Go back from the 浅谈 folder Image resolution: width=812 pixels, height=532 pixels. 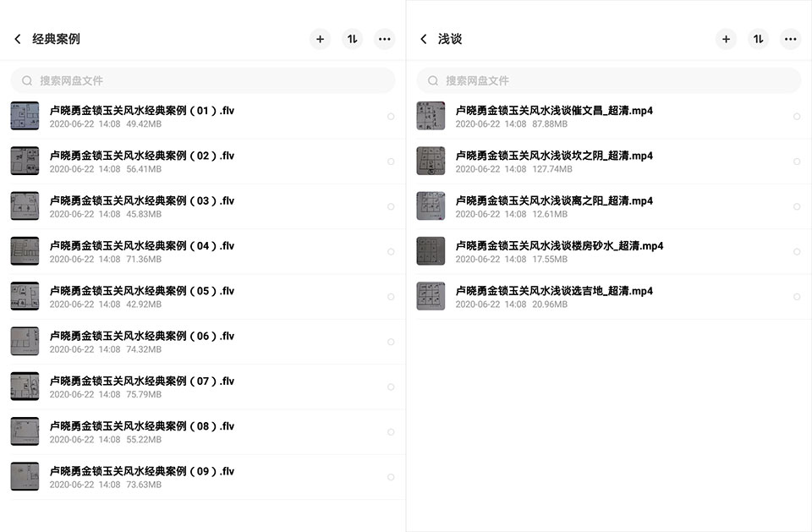(424, 39)
